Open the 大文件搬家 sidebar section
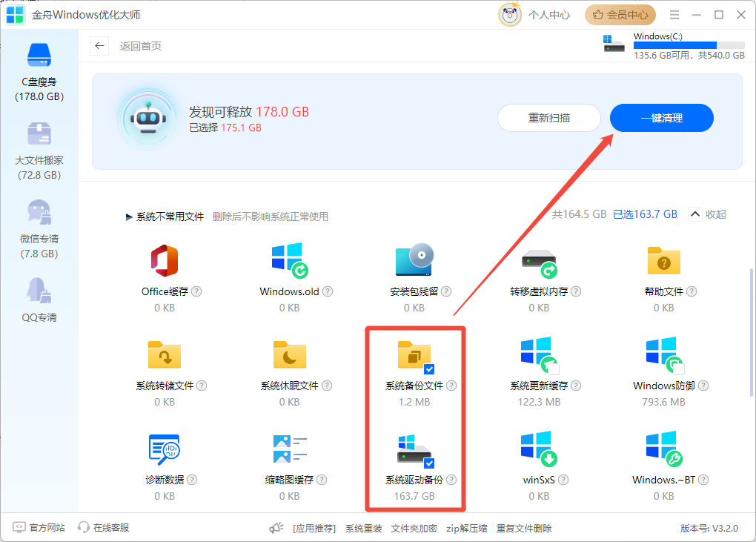 point(39,151)
